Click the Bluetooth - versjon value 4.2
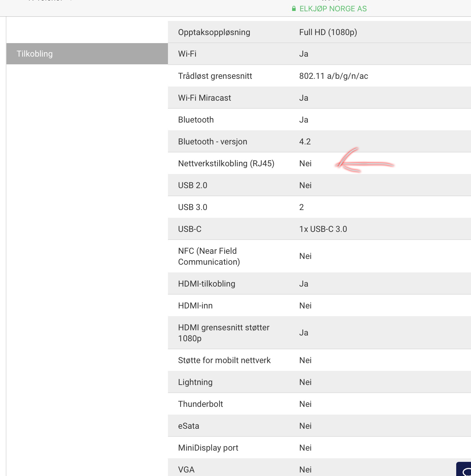 click(305, 142)
